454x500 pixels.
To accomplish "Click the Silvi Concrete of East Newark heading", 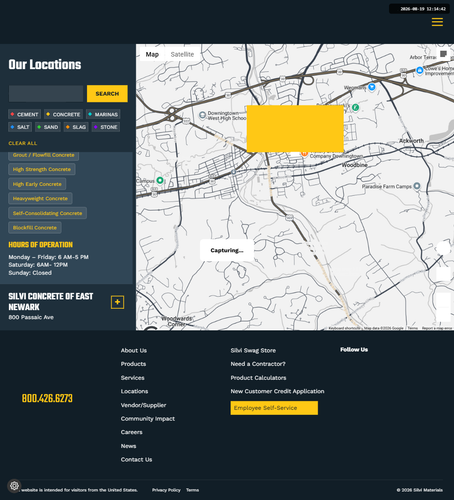I will (51, 302).
